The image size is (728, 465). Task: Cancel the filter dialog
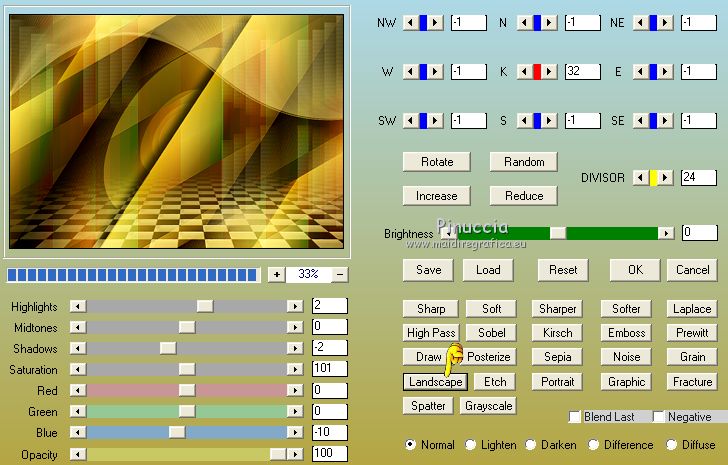point(692,270)
